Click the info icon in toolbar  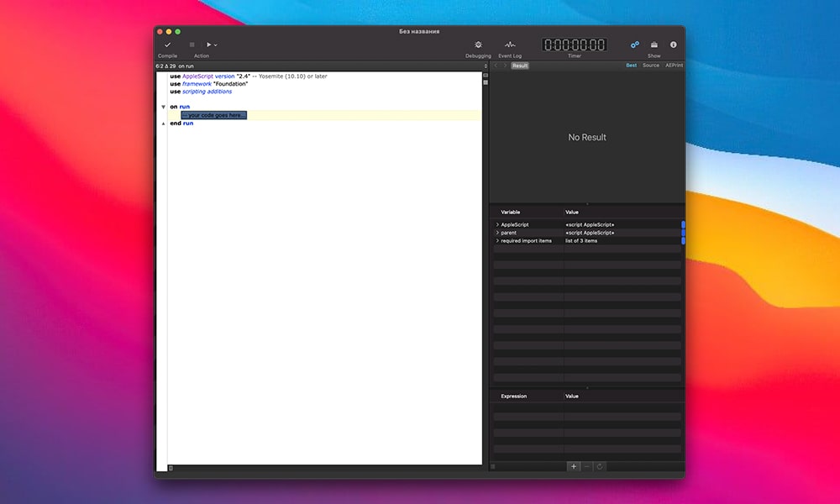[x=673, y=45]
